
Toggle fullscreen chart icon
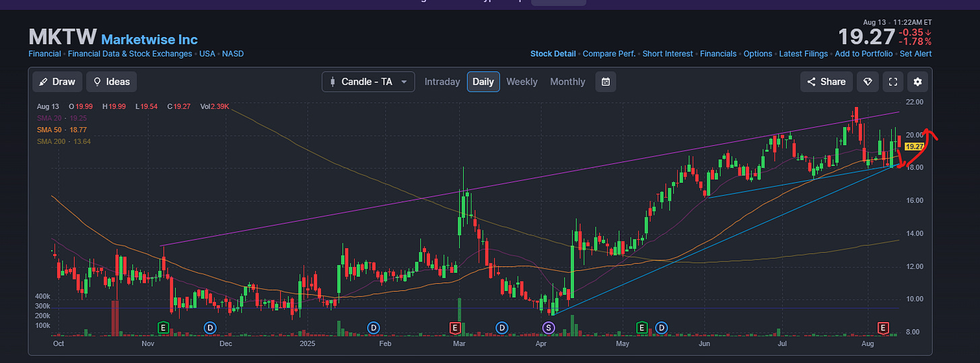click(893, 82)
